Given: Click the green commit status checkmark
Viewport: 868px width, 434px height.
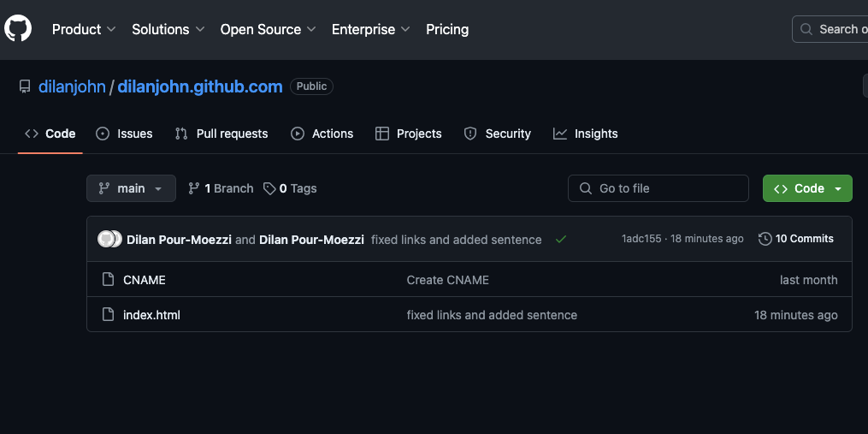Looking at the screenshot, I should [x=561, y=240].
